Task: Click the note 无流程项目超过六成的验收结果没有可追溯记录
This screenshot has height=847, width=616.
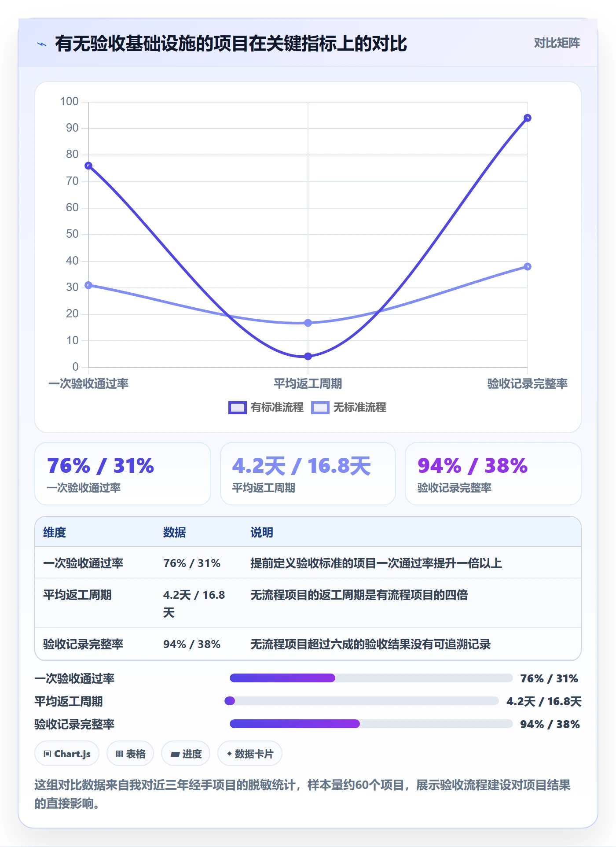Action: point(370,644)
